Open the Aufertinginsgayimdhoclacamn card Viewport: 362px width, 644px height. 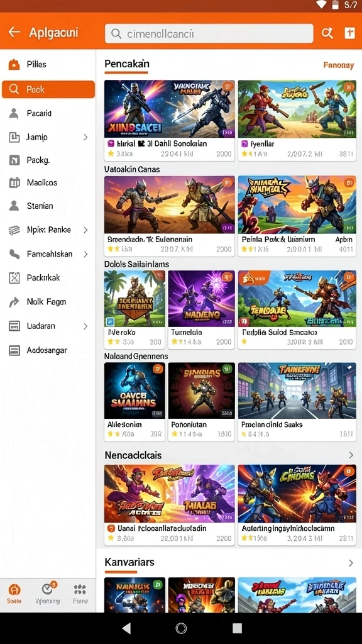pos(297,505)
